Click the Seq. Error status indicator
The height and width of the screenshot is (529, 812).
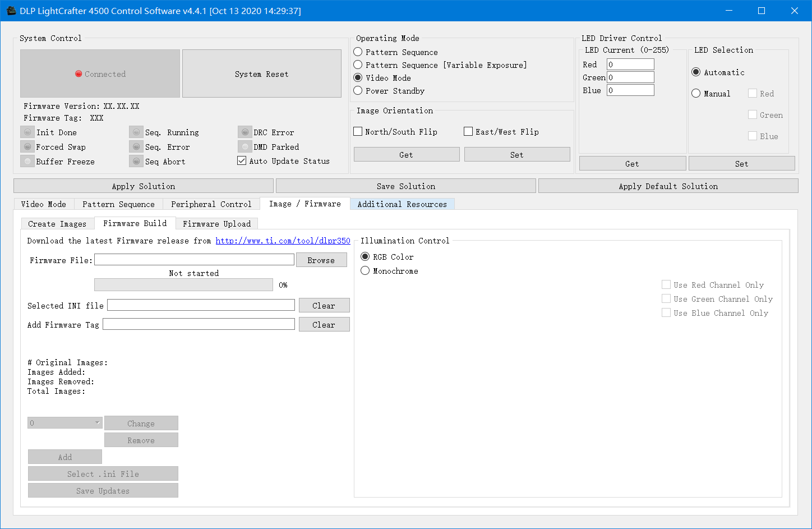[x=136, y=147]
